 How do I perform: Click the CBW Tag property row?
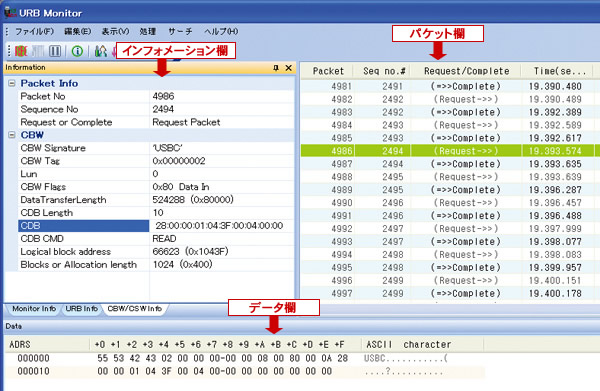(x=156, y=161)
